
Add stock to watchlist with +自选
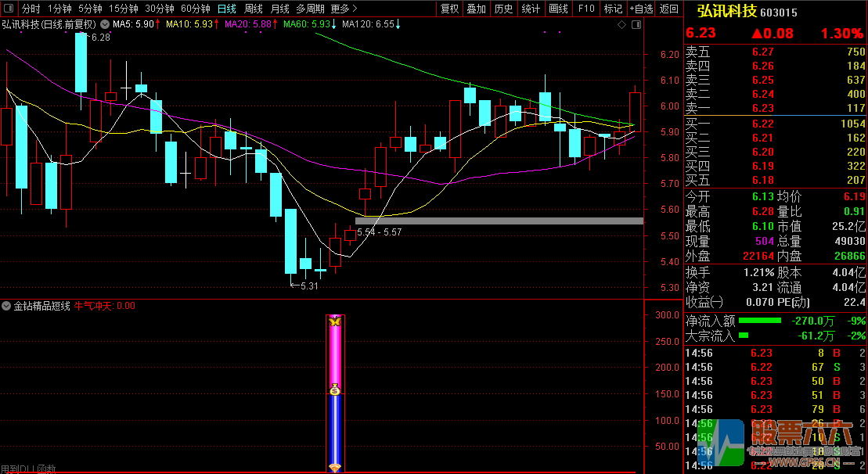pos(641,9)
